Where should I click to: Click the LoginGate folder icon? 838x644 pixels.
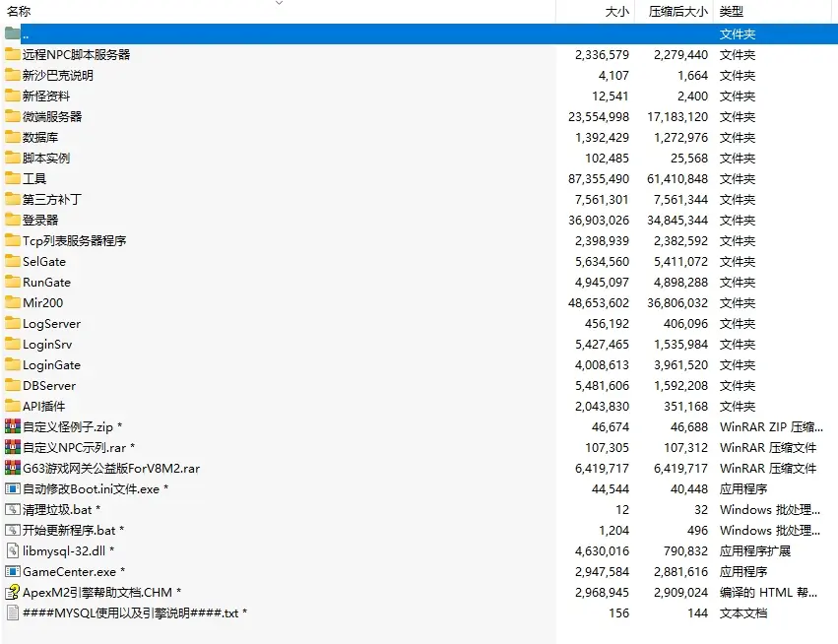click(12, 364)
